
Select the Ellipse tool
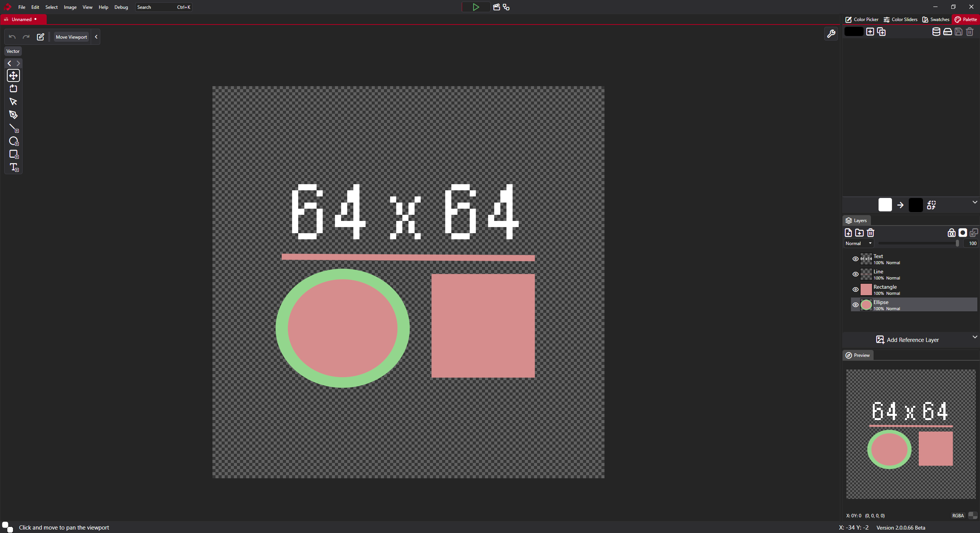[13, 141]
